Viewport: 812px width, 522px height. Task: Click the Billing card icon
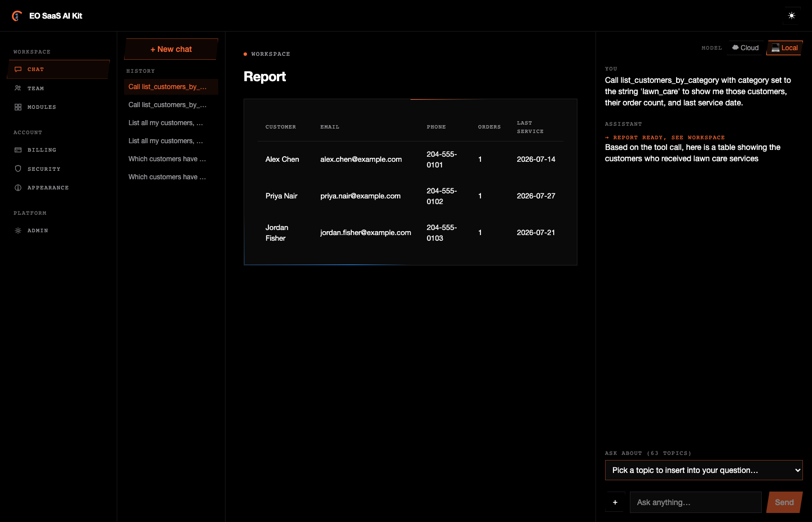[18, 150]
